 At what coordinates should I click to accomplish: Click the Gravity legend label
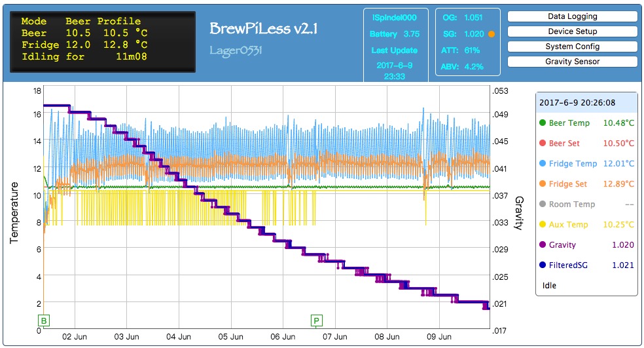[562, 245]
